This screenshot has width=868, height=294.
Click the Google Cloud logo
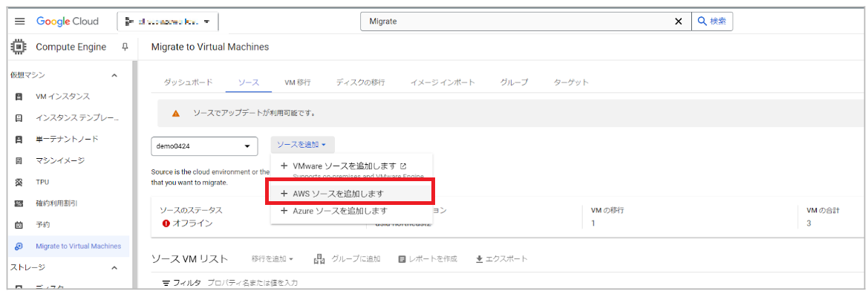68,22
